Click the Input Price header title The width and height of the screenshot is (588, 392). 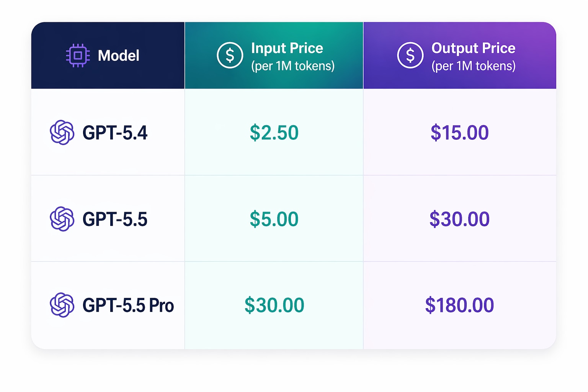pos(287,48)
